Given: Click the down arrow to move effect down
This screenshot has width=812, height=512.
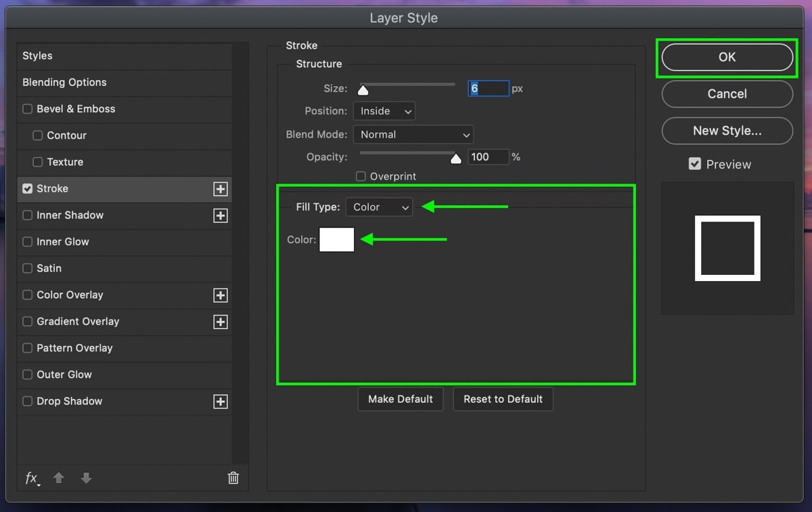Looking at the screenshot, I should pos(86,478).
